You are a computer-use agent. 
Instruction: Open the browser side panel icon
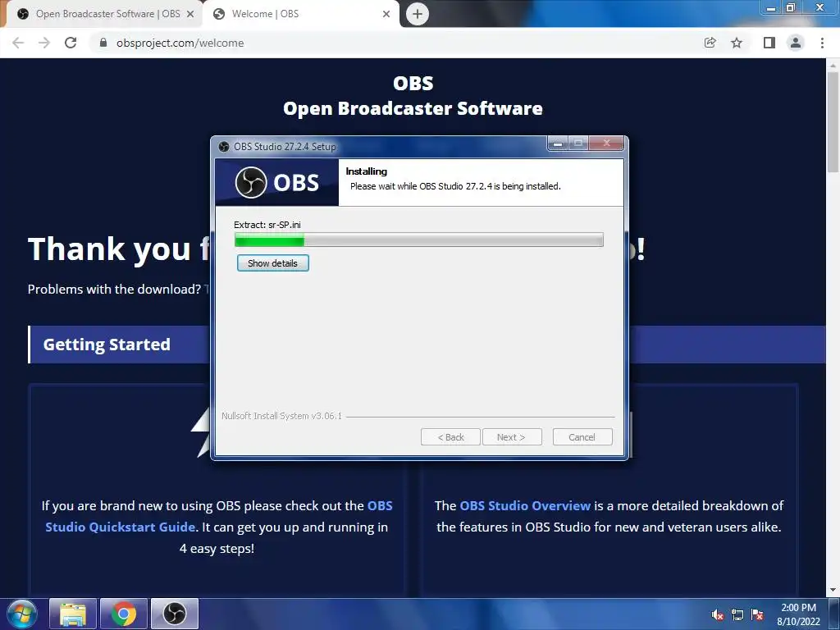coord(769,43)
